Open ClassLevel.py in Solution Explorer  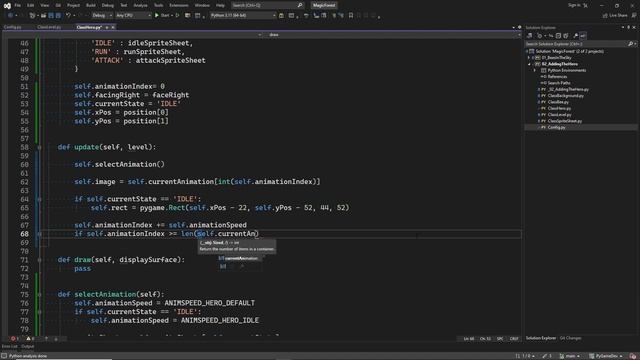tap(559, 115)
